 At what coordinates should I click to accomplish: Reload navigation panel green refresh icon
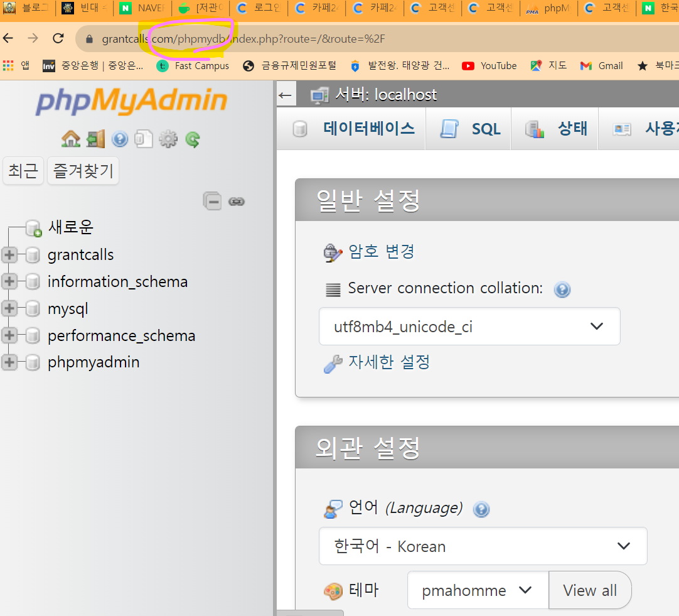point(192,139)
